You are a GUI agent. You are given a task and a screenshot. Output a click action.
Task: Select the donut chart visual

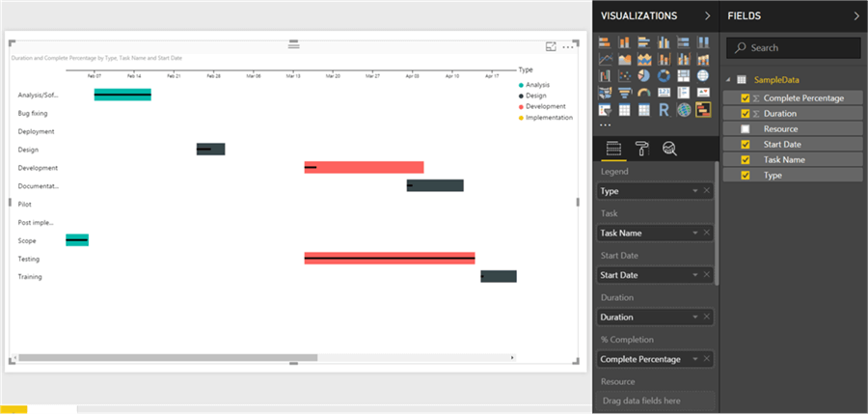[664, 76]
